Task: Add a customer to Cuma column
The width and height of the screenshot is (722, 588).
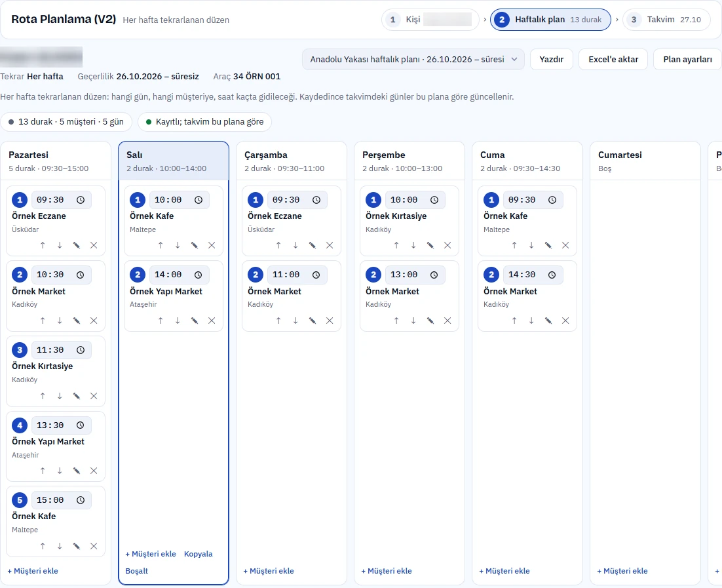Action: tap(504, 571)
